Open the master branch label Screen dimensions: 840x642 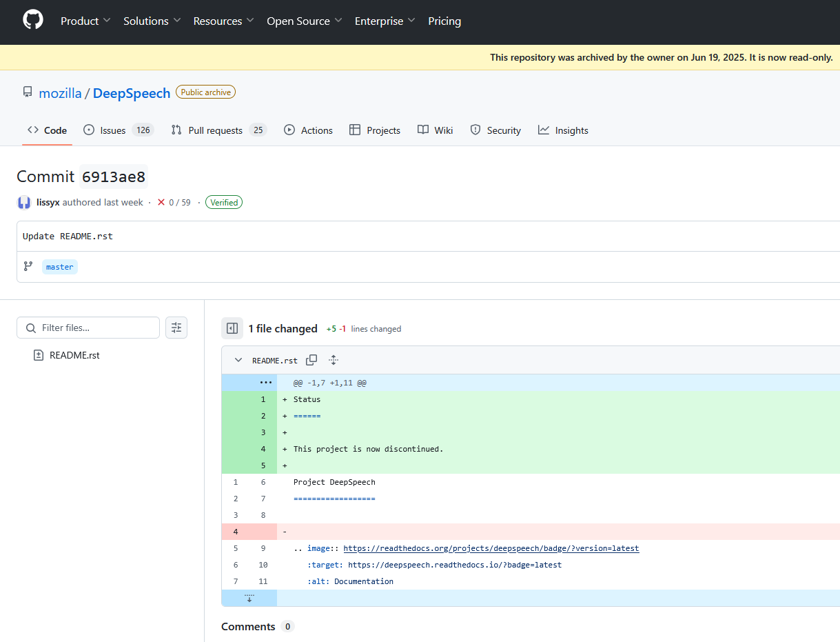[60, 267]
